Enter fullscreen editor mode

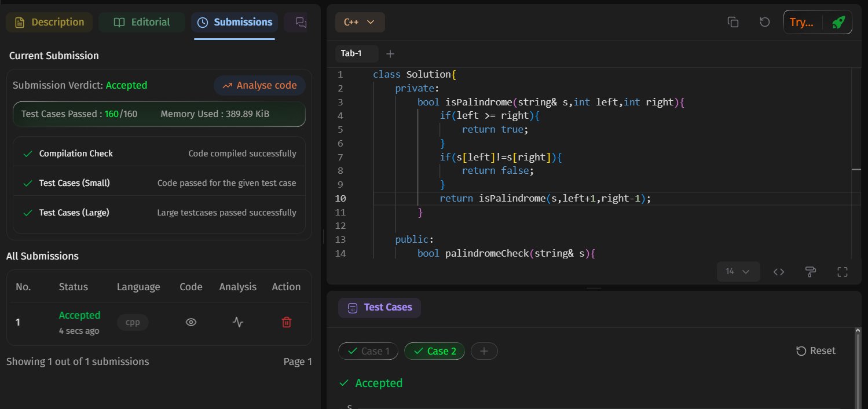point(843,272)
